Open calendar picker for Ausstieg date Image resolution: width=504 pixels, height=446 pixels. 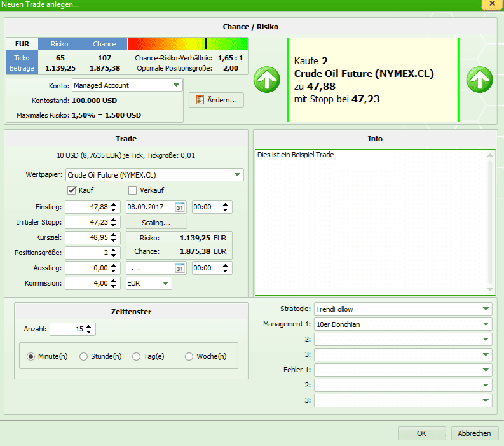(180, 268)
